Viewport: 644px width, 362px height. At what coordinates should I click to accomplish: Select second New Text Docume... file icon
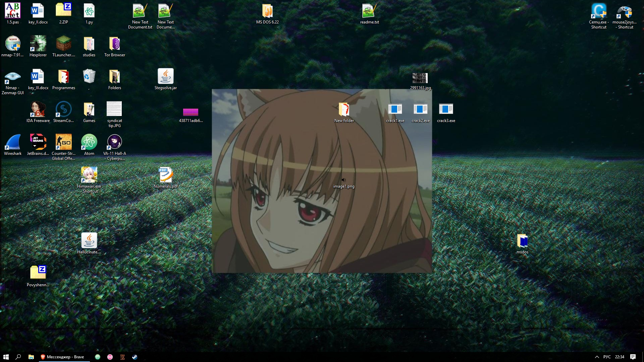click(165, 11)
